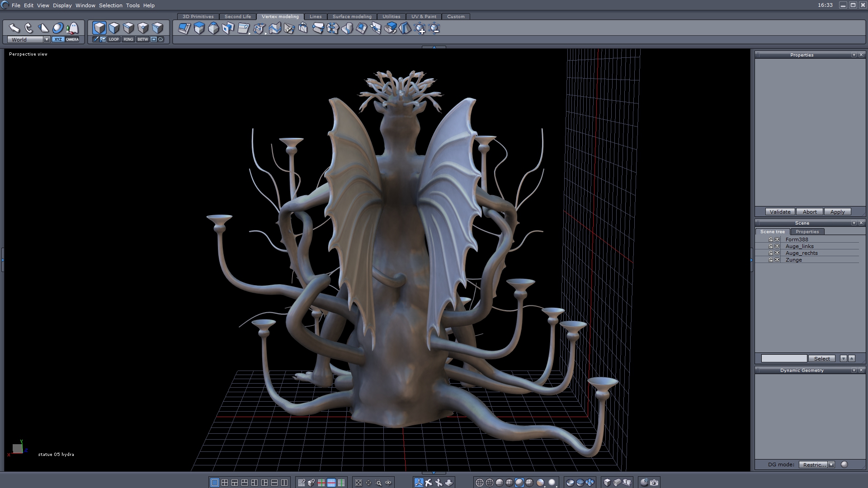Select the Rotate tool in the toolbar
868x488 pixels.
click(28, 28)
